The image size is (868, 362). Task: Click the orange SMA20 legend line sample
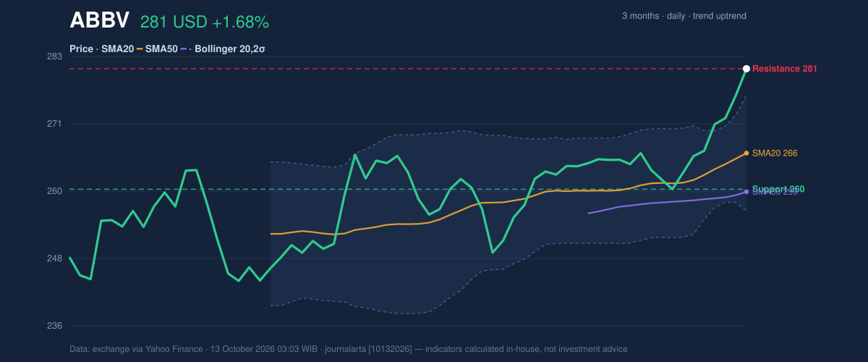pyautogui.click(x=139, y=49)
